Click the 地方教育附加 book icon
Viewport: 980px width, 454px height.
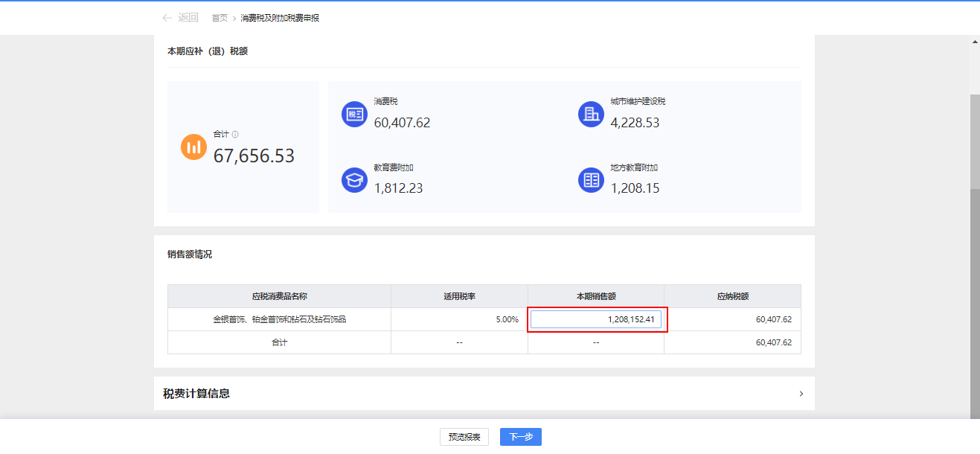pos(591,180)
